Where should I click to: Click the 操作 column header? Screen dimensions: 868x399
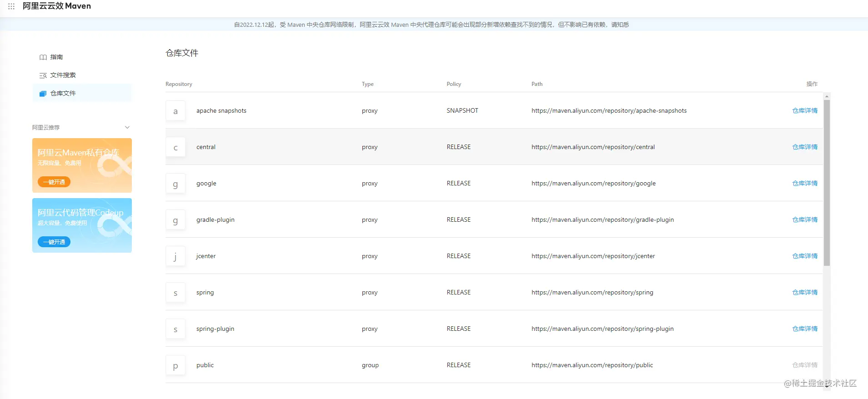click(x=812, y=84)
